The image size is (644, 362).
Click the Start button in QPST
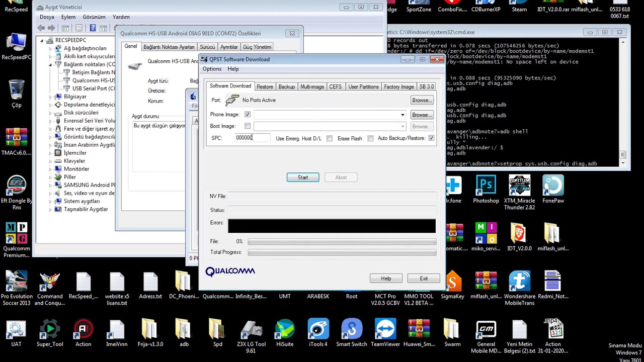pyautogui.click(x=303, y=177)
